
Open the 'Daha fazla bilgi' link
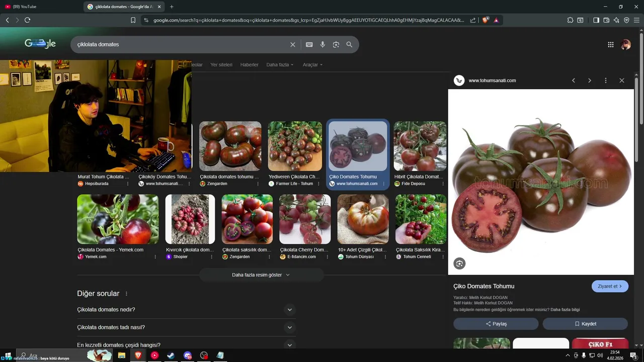tap(565, 310)
